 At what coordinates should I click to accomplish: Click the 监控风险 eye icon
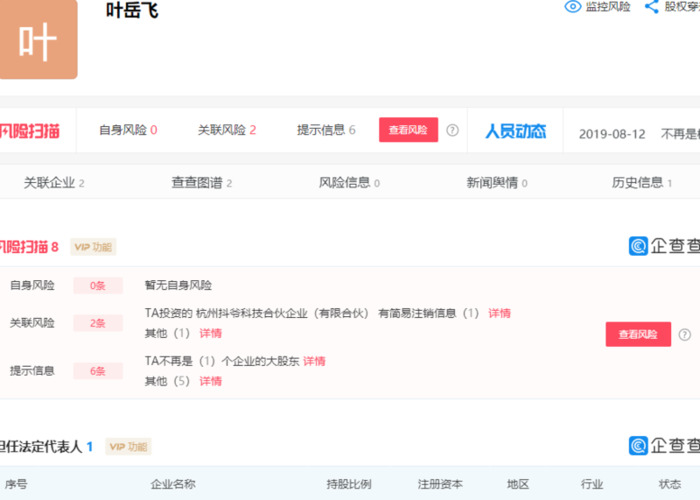pyautogui.click(x=573, y=7)
